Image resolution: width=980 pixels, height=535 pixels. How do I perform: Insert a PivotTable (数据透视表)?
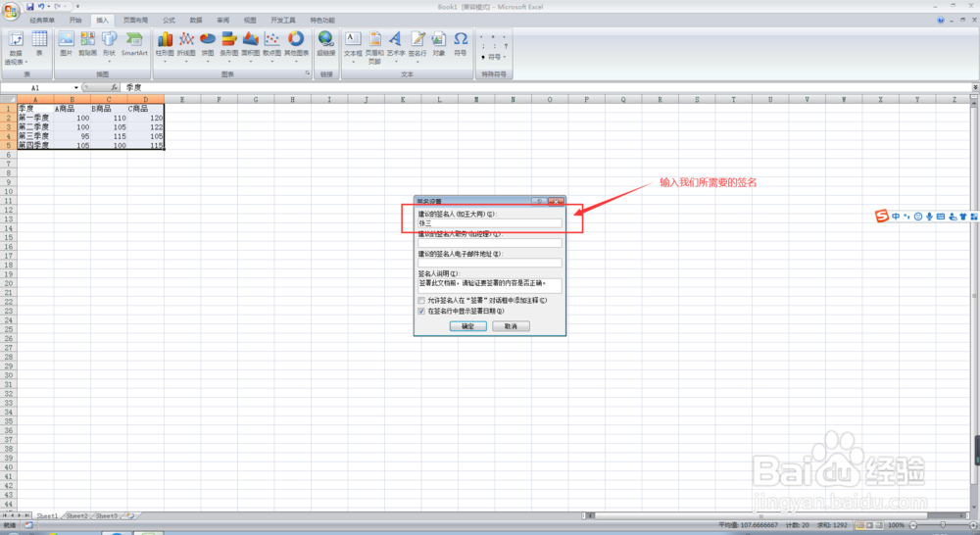tap(16, 47)
